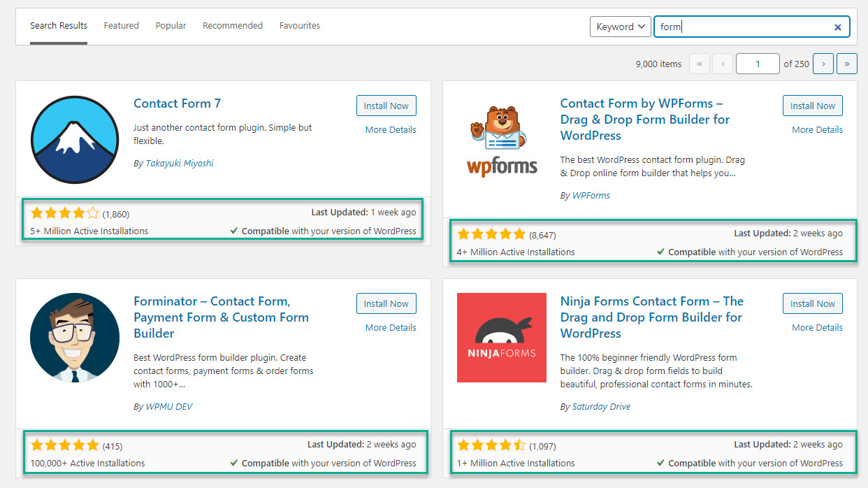Screen dimensions: 868x488
Task: Open the Contact Form 7 title link
Action: click(178, 103)
